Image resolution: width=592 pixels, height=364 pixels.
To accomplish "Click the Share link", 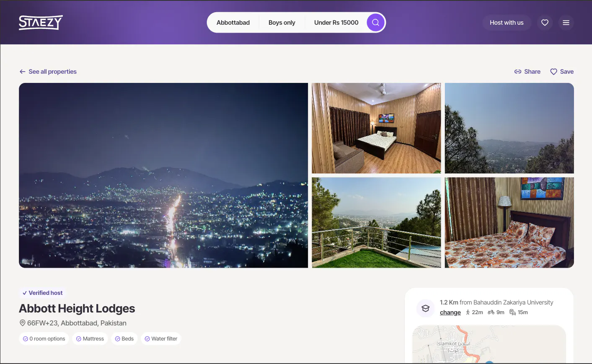I will (x=527, y=72).
